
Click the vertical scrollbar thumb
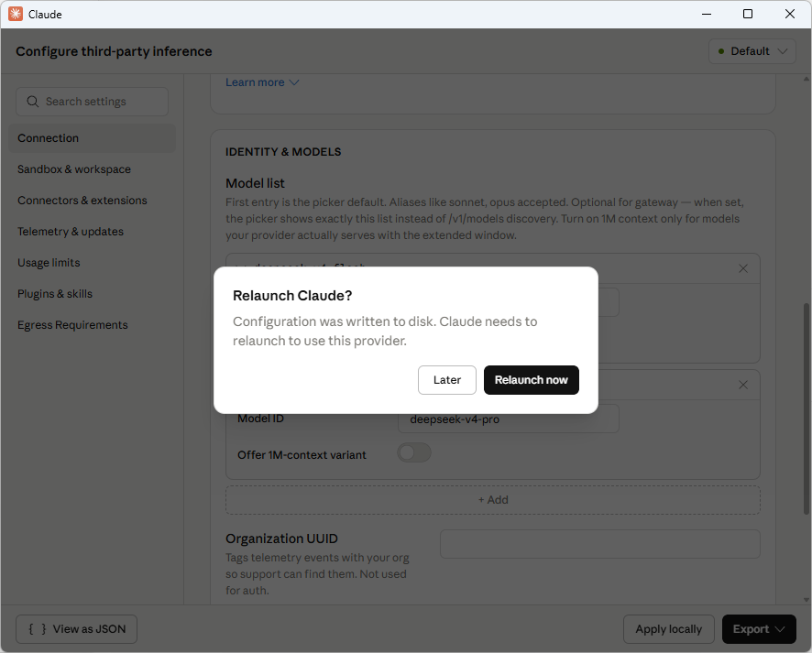point(806,408)
